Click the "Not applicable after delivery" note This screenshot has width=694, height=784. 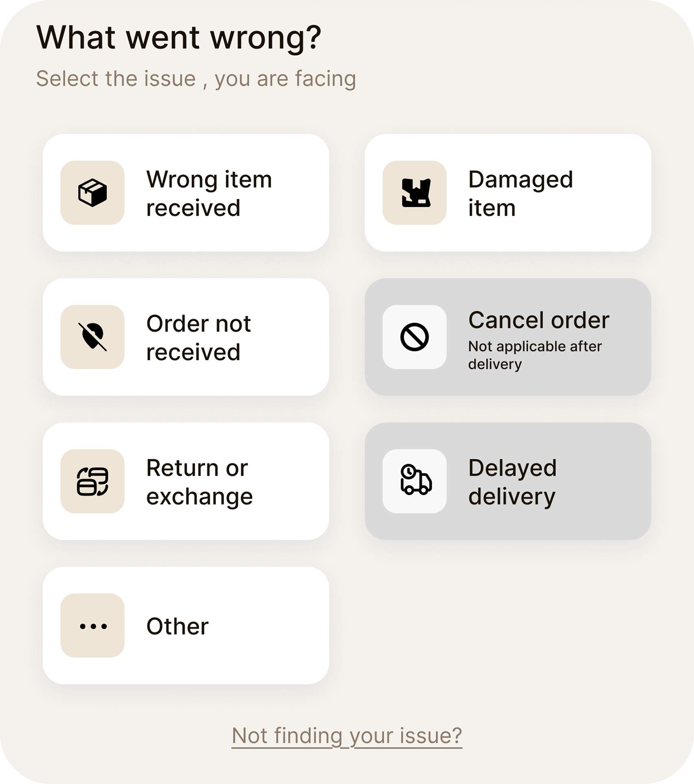click(x=535, y=355)
